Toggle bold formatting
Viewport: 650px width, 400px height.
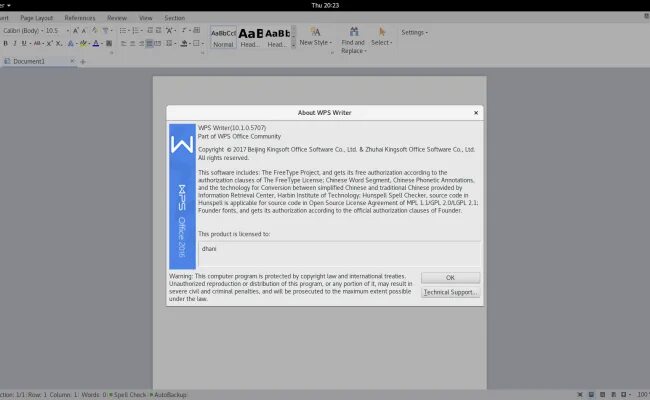click(5, 43)
